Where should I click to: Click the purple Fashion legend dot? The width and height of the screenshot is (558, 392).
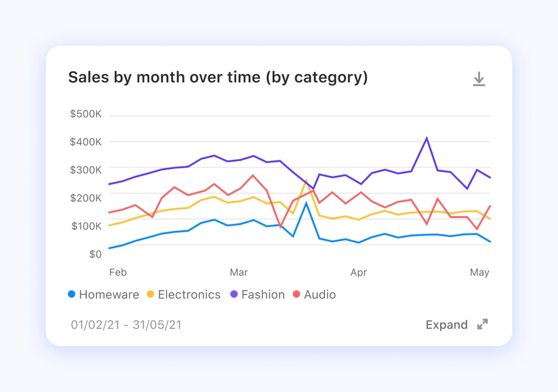[x=234, y=295]
